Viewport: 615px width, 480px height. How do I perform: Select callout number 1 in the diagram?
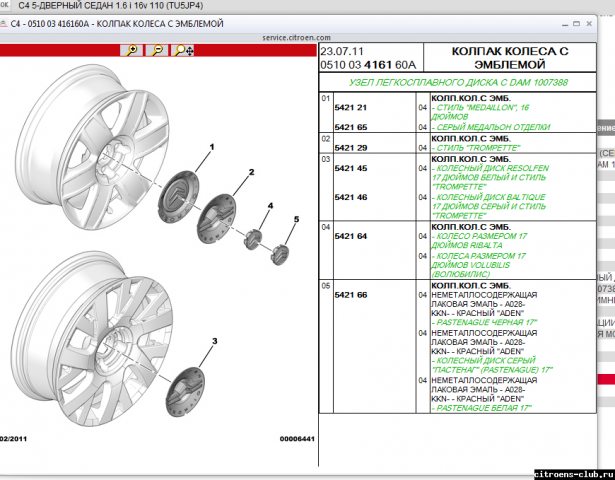pos(211,147)
